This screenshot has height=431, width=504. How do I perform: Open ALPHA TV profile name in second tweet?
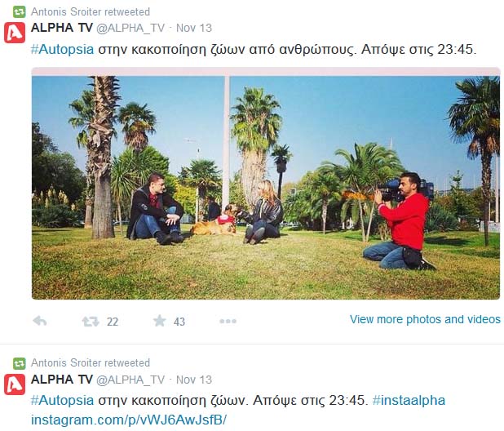pos(62,380)
